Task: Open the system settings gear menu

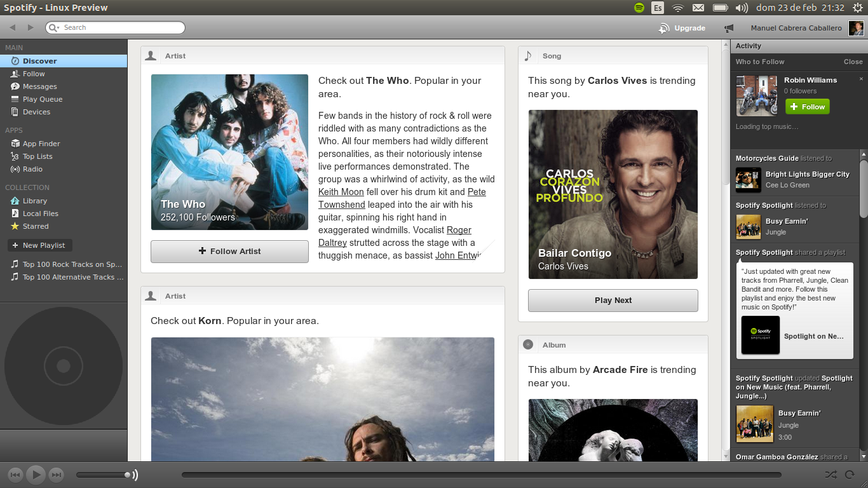Action: pyautogui.click(x=857, y=8)
